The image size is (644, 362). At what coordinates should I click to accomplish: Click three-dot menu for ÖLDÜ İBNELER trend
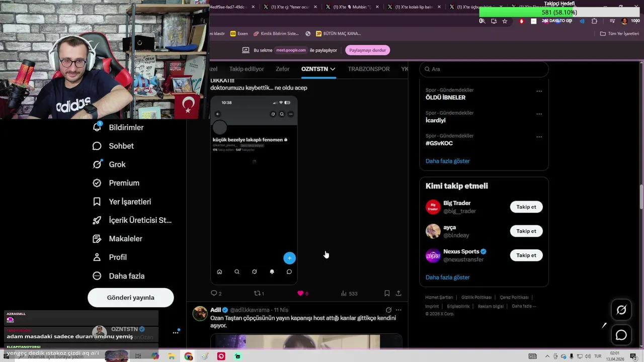point(539,91)
